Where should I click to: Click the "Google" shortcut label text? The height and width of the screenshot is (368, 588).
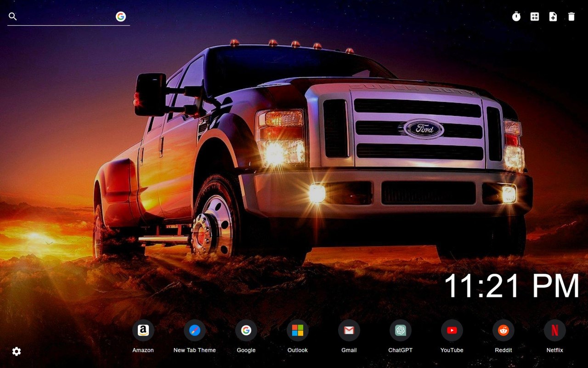click(x=246, y=350)
